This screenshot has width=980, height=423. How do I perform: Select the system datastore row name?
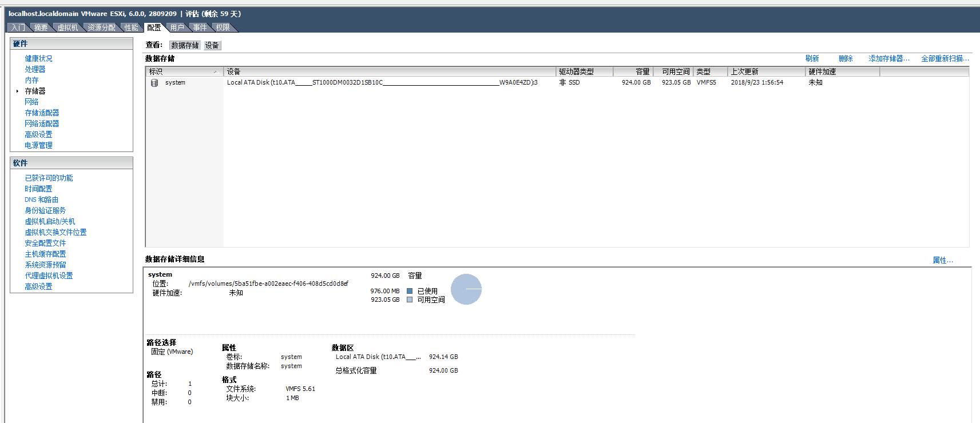click(x=175, y=82)
